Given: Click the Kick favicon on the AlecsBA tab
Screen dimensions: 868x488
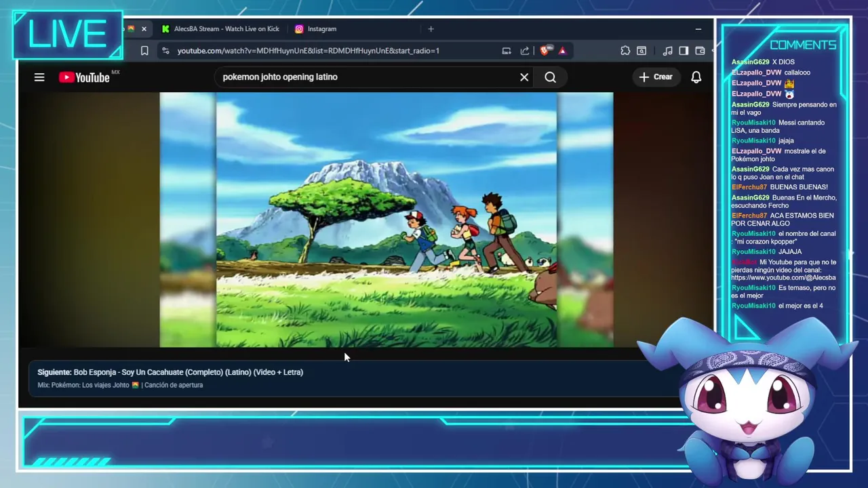Looking at the screenshot, I should (x=165, y=29).
